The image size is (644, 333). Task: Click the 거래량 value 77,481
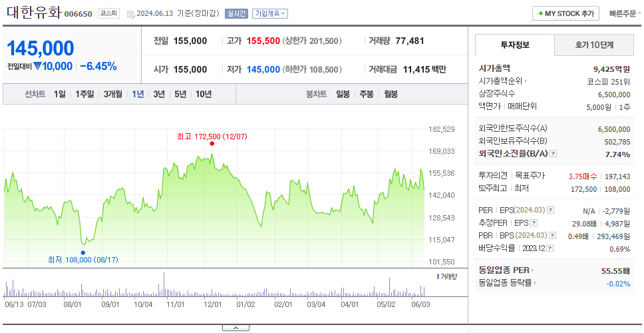click(410, 41)
